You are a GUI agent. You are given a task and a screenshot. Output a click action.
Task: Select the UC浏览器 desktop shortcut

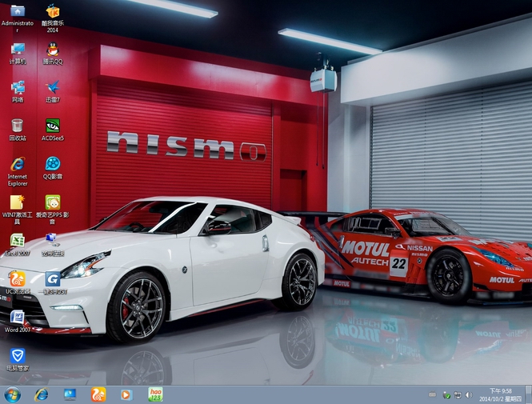tap(18, 282)
